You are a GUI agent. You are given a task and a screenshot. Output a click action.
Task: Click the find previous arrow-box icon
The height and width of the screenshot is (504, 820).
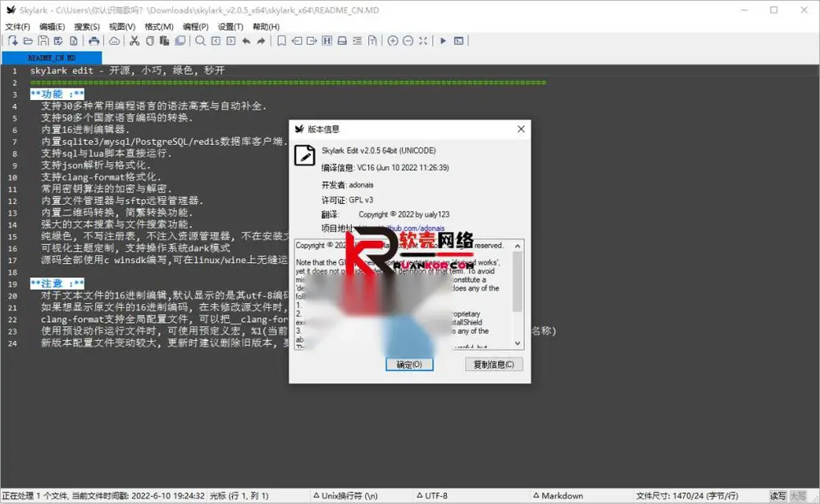[x=216, y=41]
